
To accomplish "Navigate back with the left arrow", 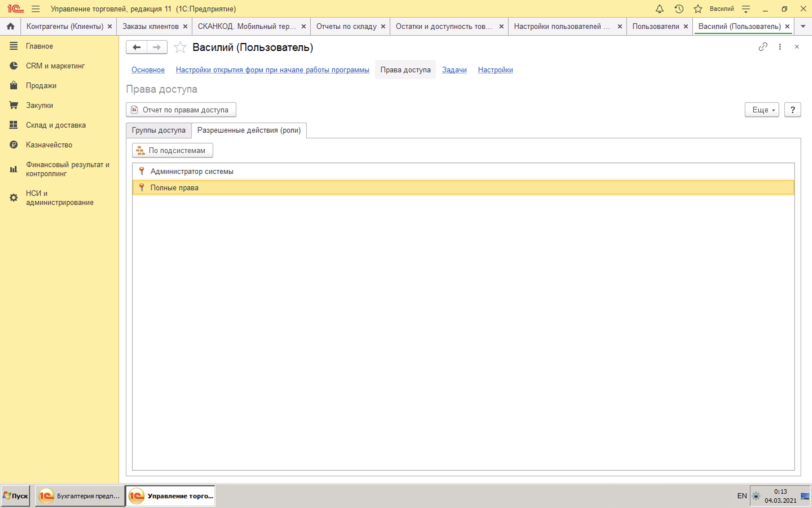I will [136, 47].
